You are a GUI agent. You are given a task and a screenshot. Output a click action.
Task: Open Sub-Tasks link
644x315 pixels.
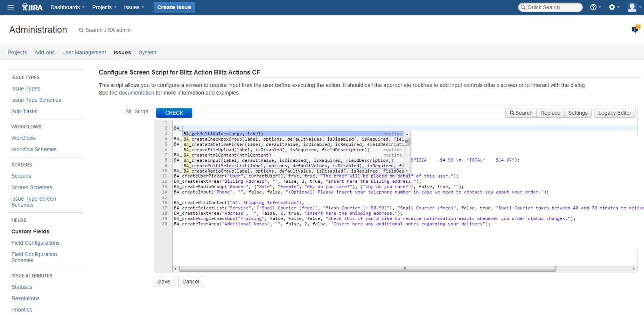tap(24, 111)
